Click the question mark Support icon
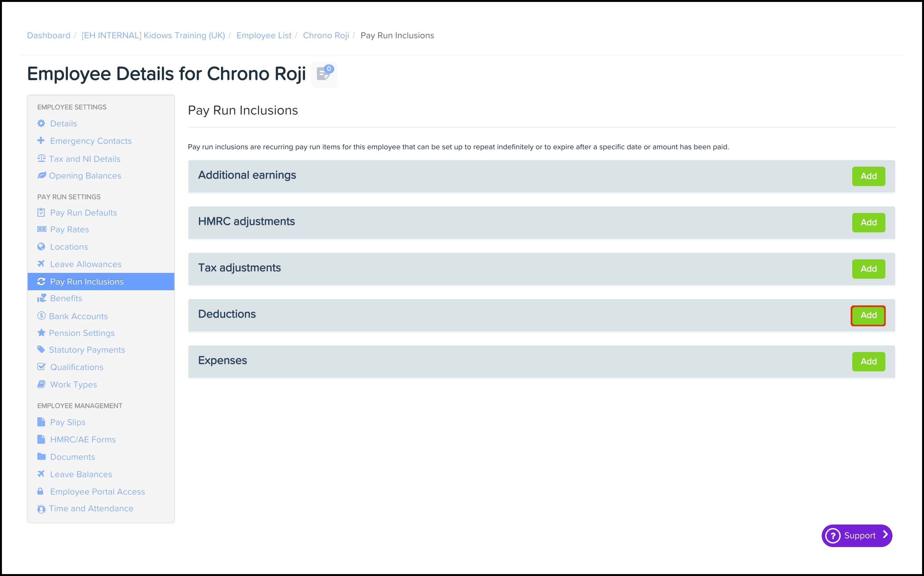Screen dimensions: 924x576 [833, 536]
